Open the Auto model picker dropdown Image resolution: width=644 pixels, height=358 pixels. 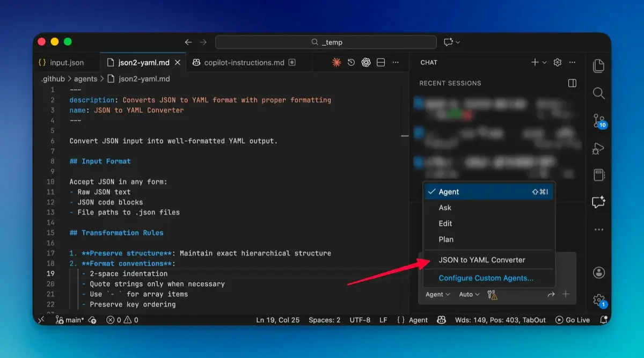coord(468,294)
